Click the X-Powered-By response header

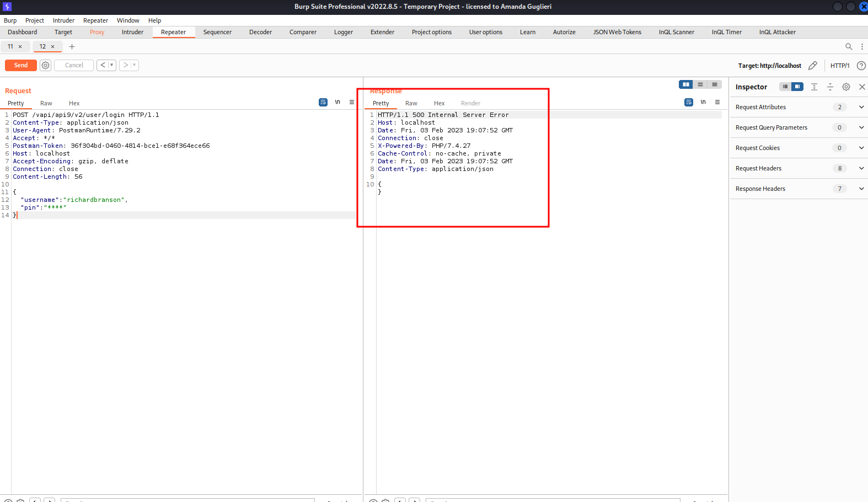424,146
